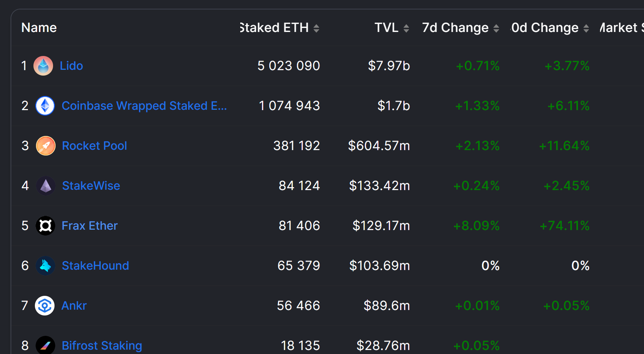Select Frax Ether 7d change +8.09%
The image size is (644, 354).
[x=476, y=226]
